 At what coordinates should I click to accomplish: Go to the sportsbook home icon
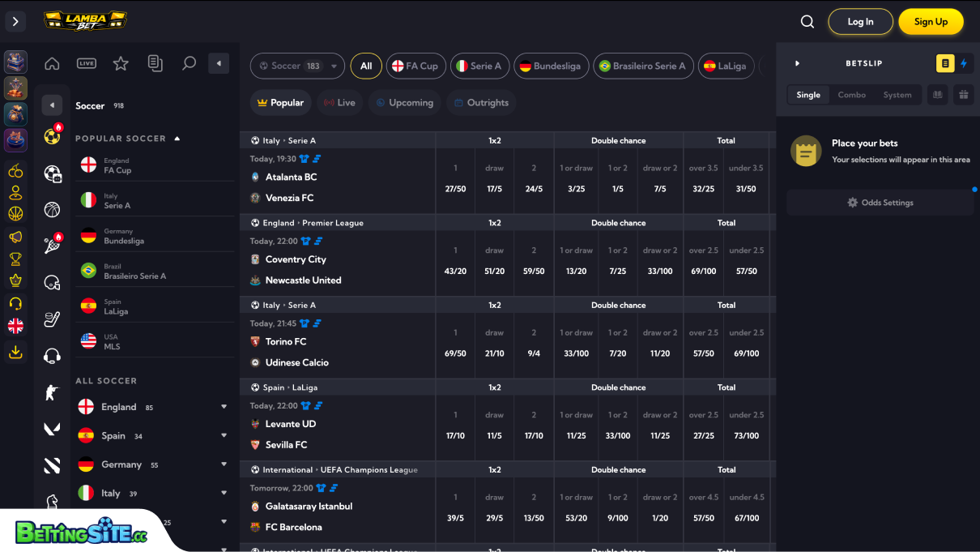(52, 63)
